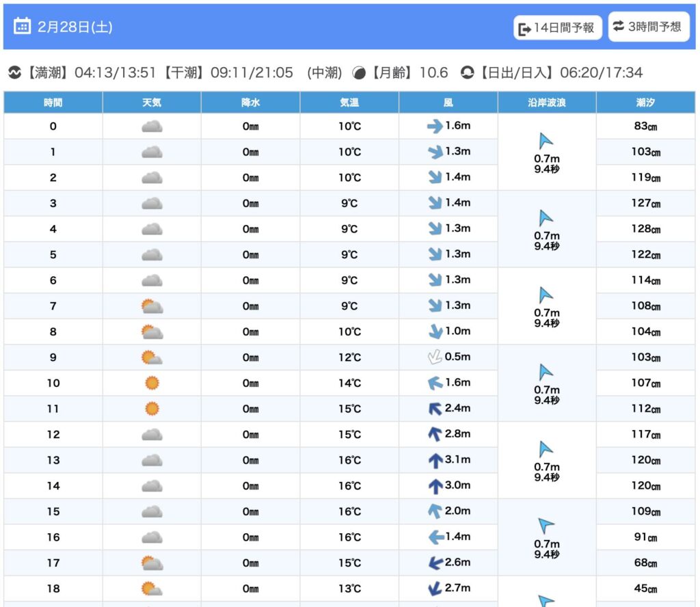Click the tide wave icon before 満潮
The width and height of the screenshot is (700, 607).
14,72
